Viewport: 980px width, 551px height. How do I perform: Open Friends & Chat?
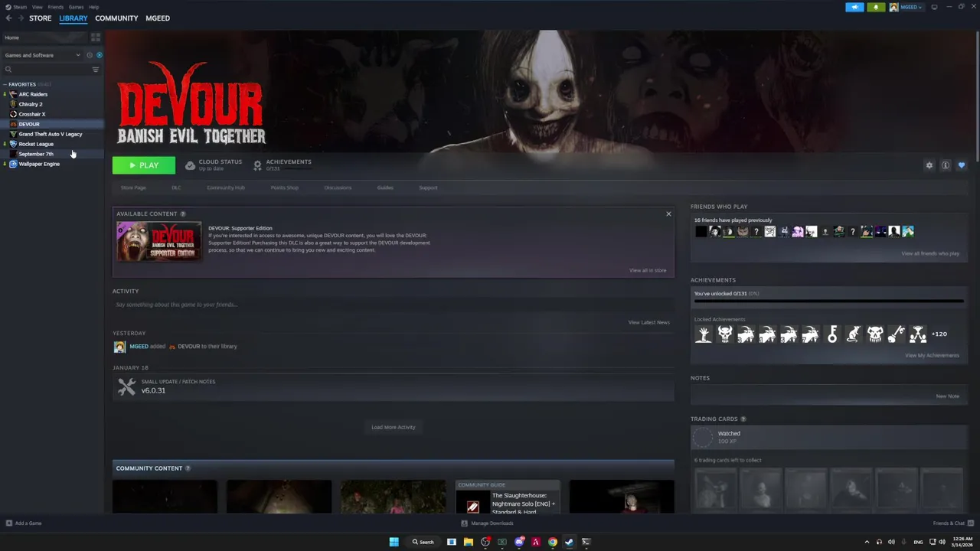952,523
